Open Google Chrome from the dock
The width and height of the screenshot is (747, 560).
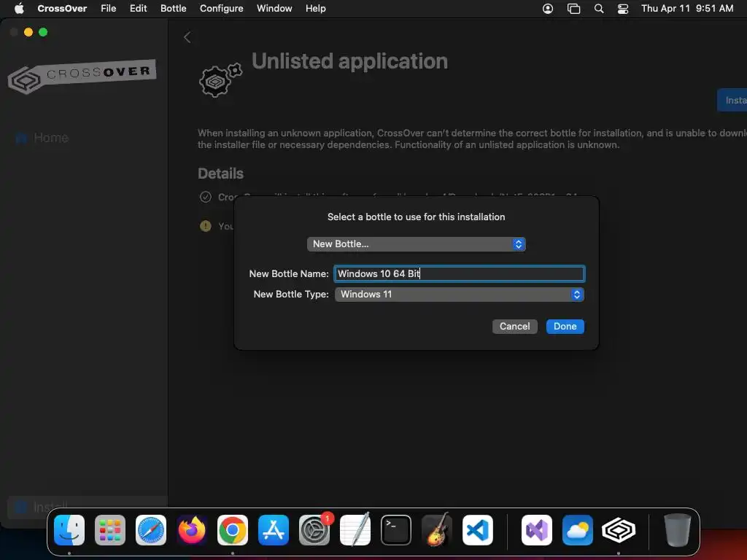[x=233, y=530]
